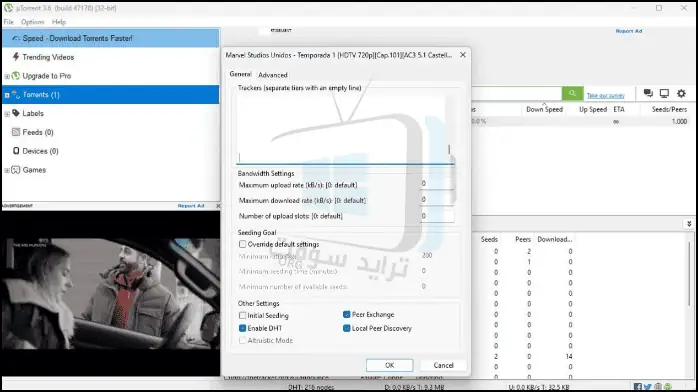Screen dimensions: 698x392
Task: Click the Games controller icon
Action: coord(16,170)
